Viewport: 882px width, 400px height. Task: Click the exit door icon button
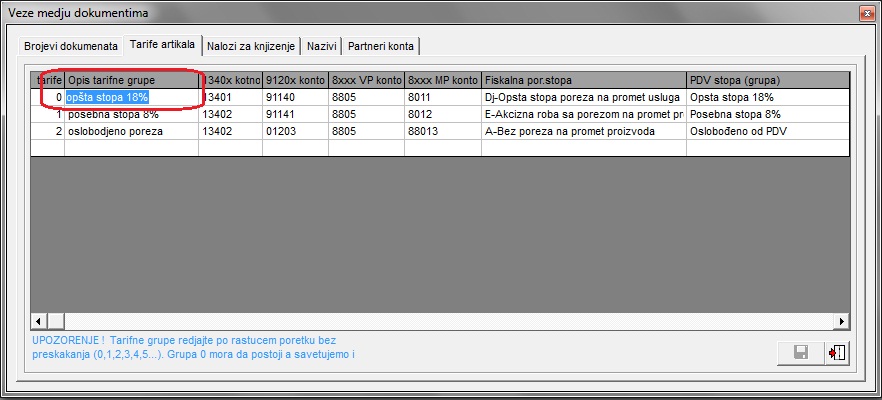pyautogui.click(x=837, y=353)
